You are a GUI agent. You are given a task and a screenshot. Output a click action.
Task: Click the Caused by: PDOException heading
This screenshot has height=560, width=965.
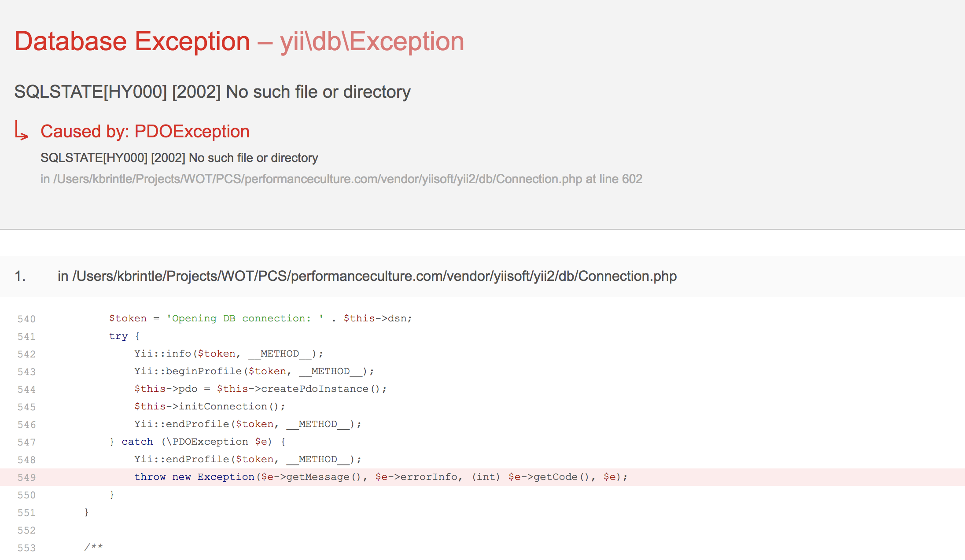point(145,131)
